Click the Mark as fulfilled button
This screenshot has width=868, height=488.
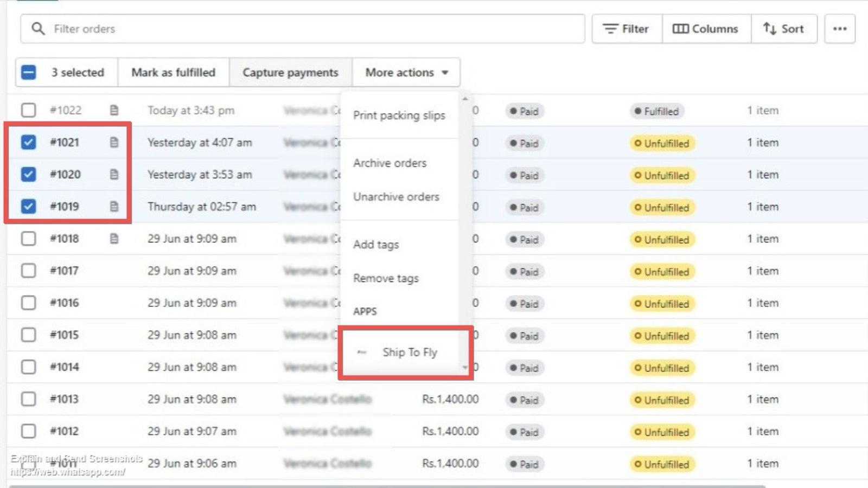[173, 72]
